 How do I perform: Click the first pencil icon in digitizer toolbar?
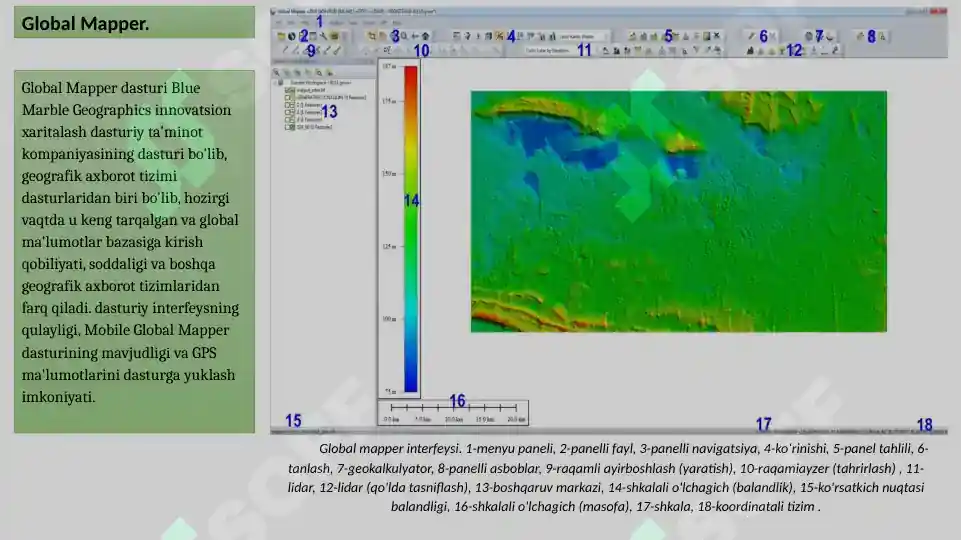point(285,50)
